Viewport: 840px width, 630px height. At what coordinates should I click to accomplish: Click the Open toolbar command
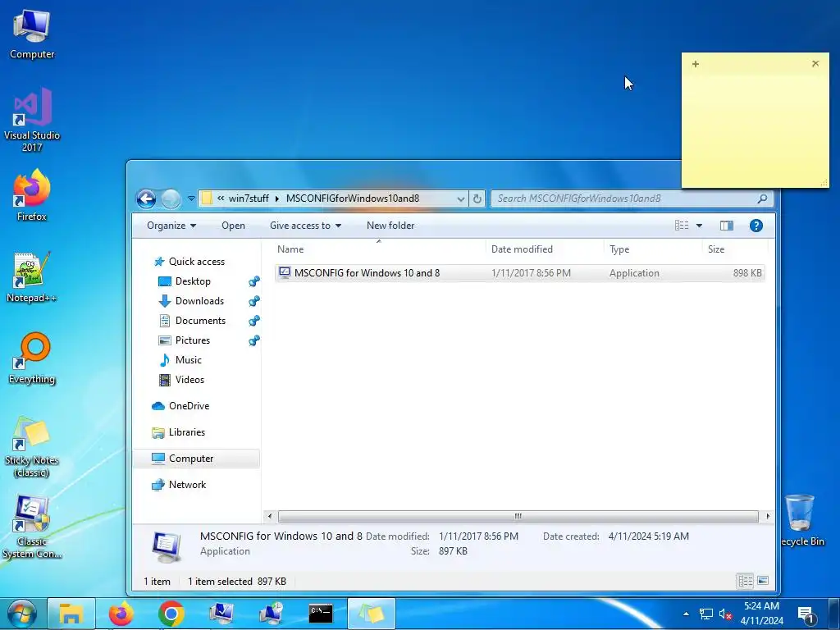233,226
